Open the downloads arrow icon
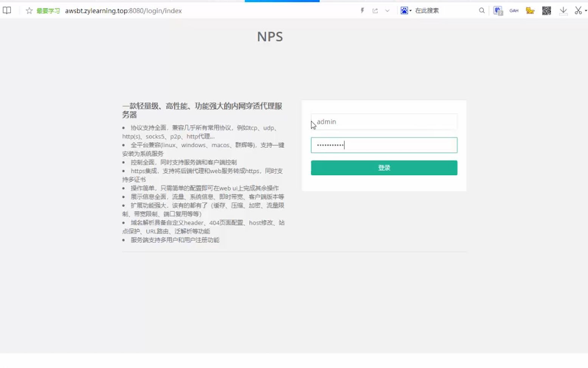Screen dimensions: 588x368 tap(563, 11)
